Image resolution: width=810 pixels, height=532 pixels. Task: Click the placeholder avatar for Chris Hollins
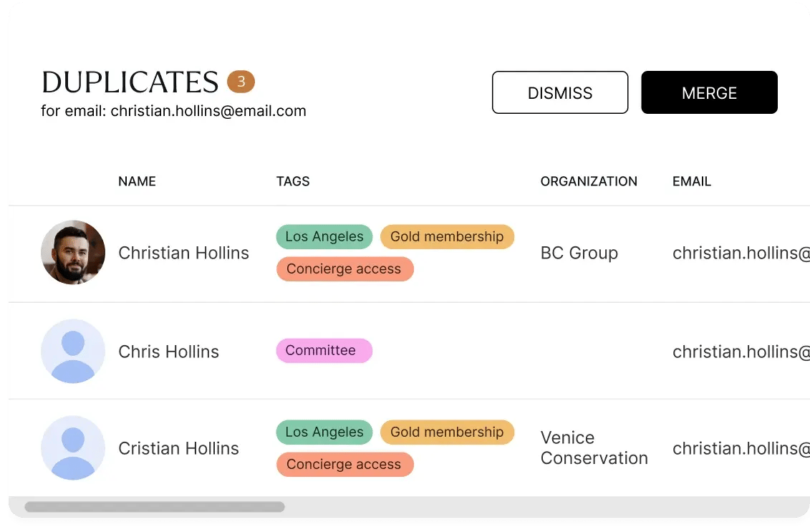pyautogui.click(x=73, y=351)
